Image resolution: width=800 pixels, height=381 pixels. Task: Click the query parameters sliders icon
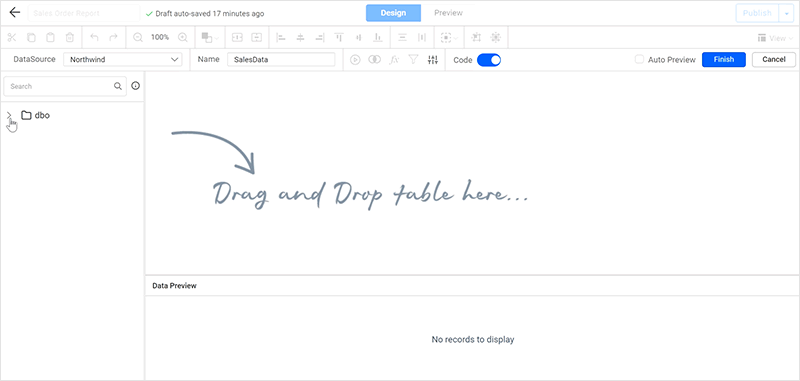pos(433,60)
